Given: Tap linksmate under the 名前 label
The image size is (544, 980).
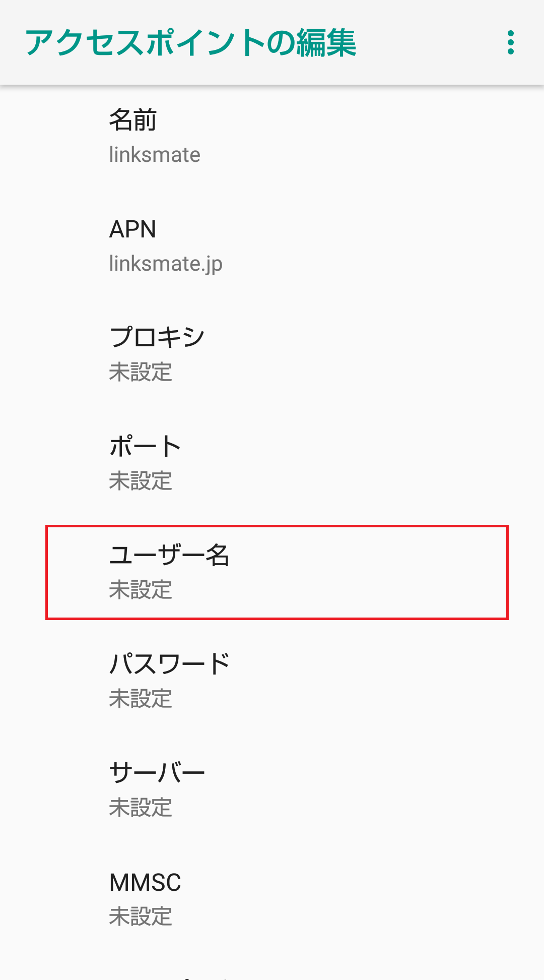Looking at the screenshot, I should pyautogui.click(x=155, y=155).
